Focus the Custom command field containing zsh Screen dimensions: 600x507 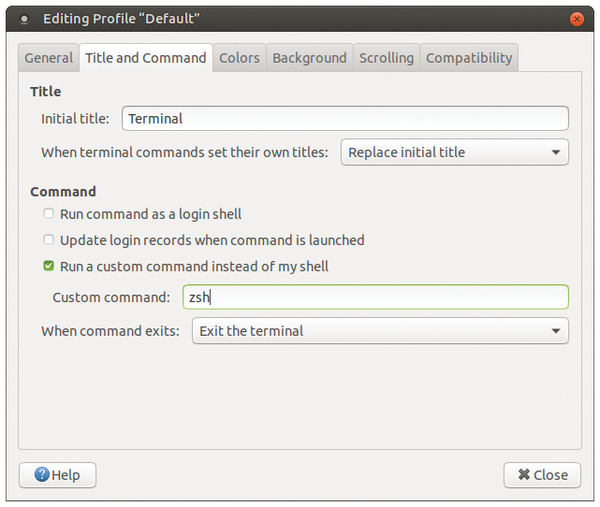[x=376, y=297]
